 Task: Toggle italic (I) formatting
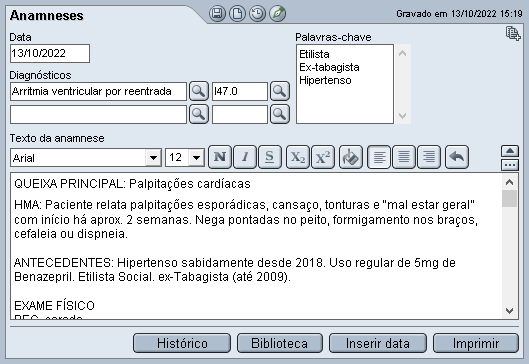245,157
